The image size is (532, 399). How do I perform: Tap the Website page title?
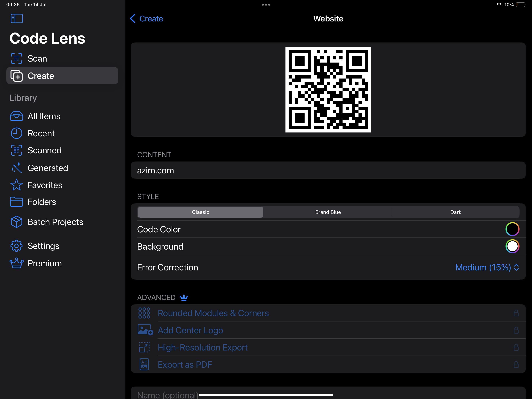tap(328, 19)
